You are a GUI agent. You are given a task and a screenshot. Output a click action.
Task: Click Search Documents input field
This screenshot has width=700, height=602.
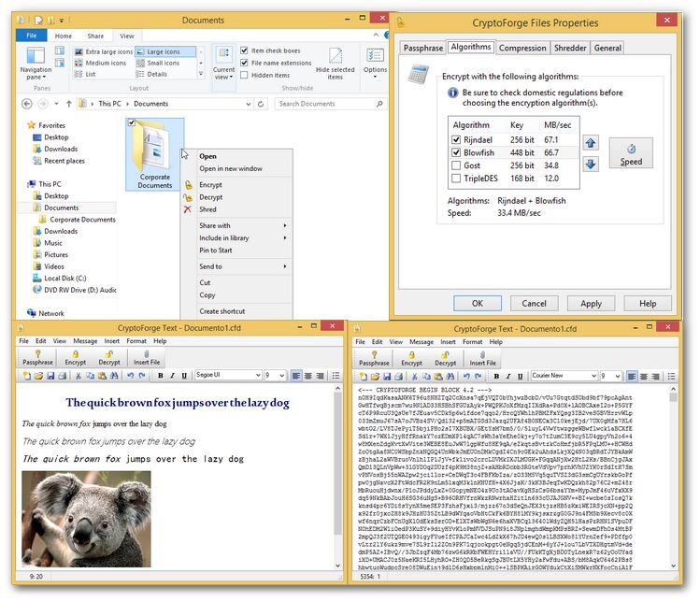click(330, 104)
